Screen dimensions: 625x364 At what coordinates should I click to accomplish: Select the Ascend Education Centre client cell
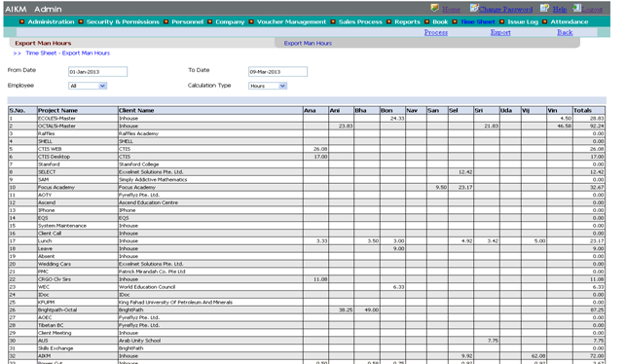[x=210, y=202]
